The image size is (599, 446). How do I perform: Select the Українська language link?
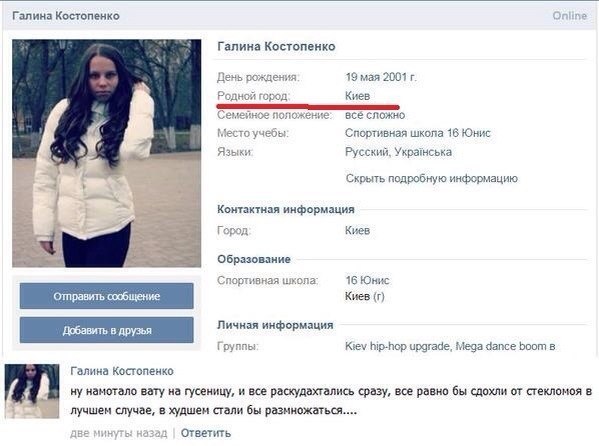(423, 152)
